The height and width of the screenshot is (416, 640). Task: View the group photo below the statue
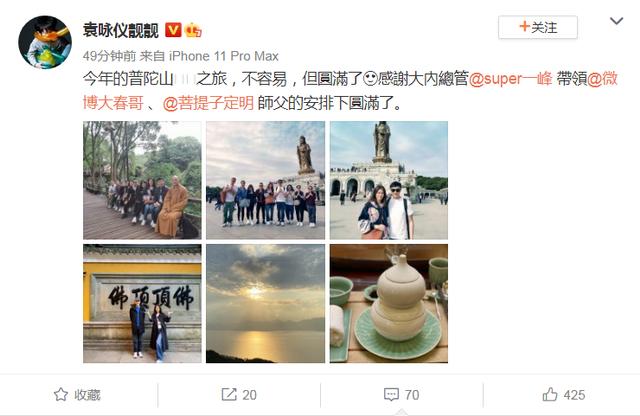point(265,180)
